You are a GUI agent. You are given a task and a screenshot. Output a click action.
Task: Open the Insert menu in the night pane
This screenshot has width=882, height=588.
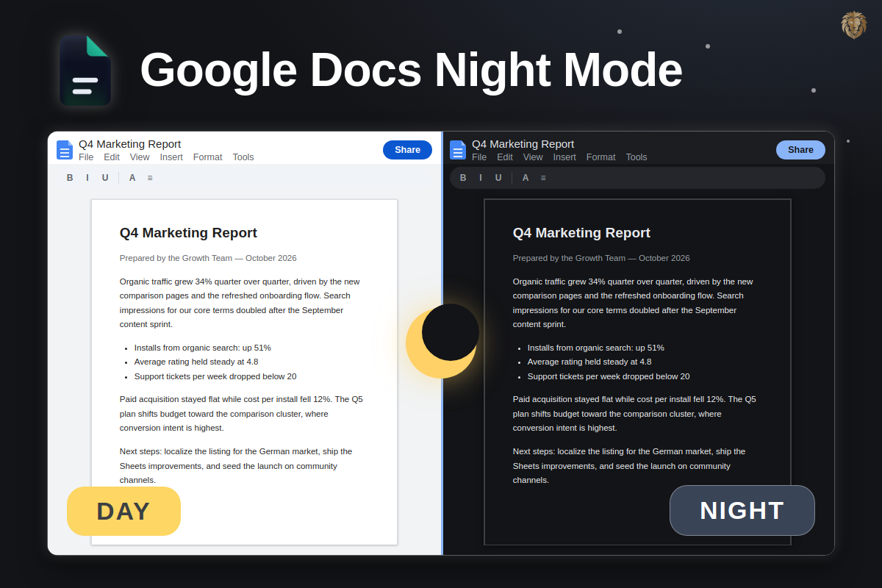564,157
